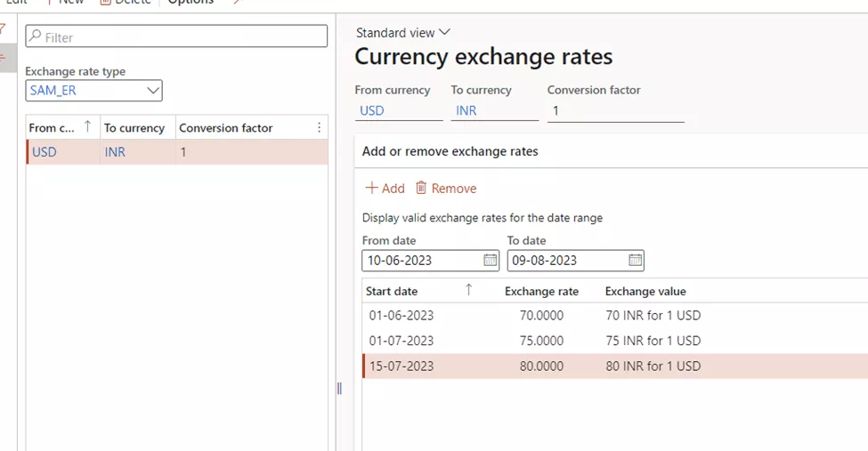Click the 80 INR for 1 USD value

[653, 366]
